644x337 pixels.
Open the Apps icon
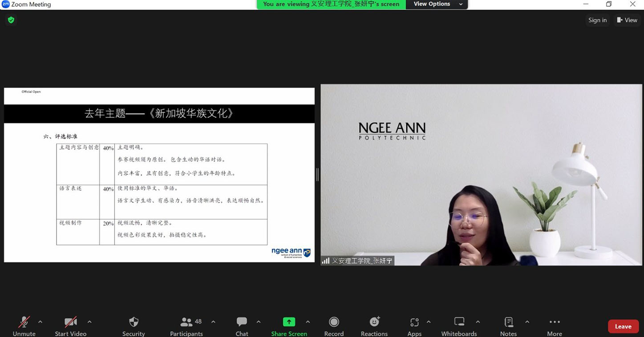point(414,322)
